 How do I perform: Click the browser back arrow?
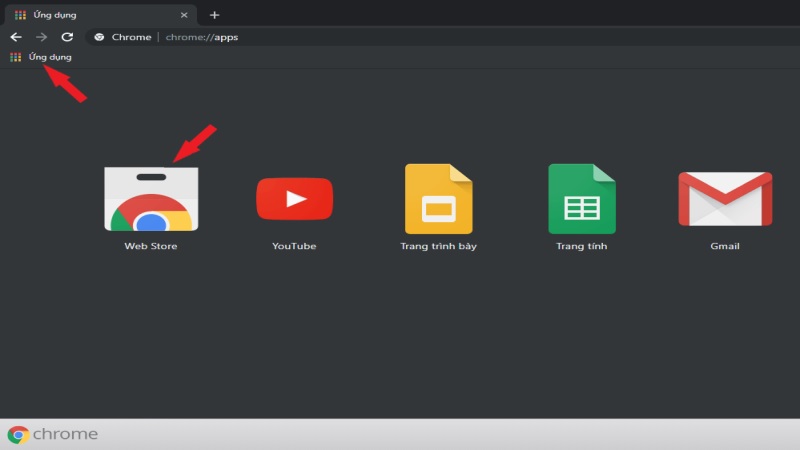(16, 37)
